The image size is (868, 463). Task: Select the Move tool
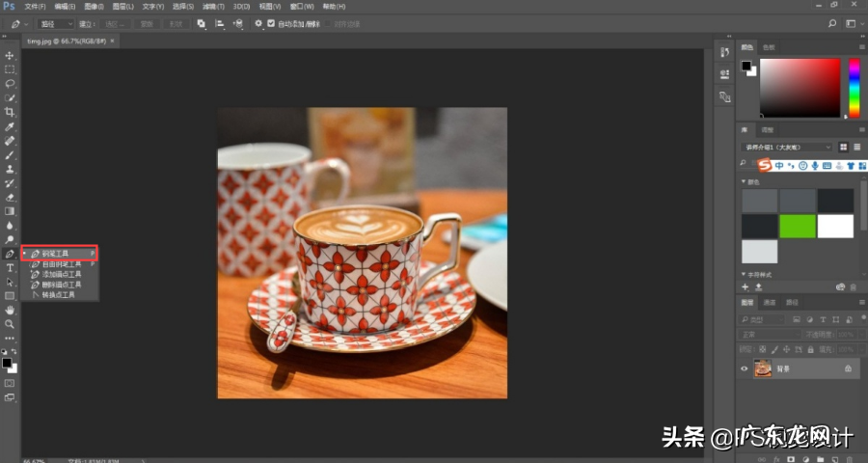click(x=10, y=56)
